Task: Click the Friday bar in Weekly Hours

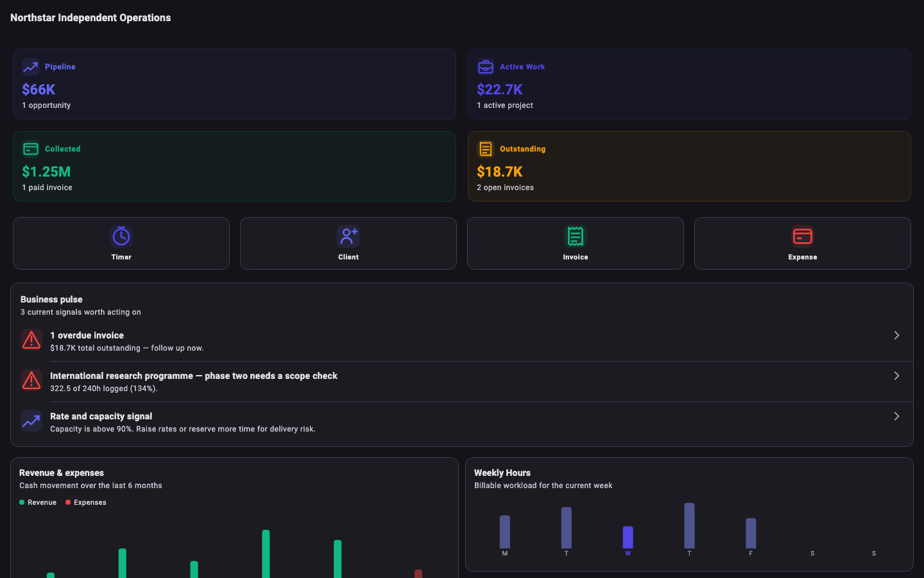Action: click(x=751, y=533)
